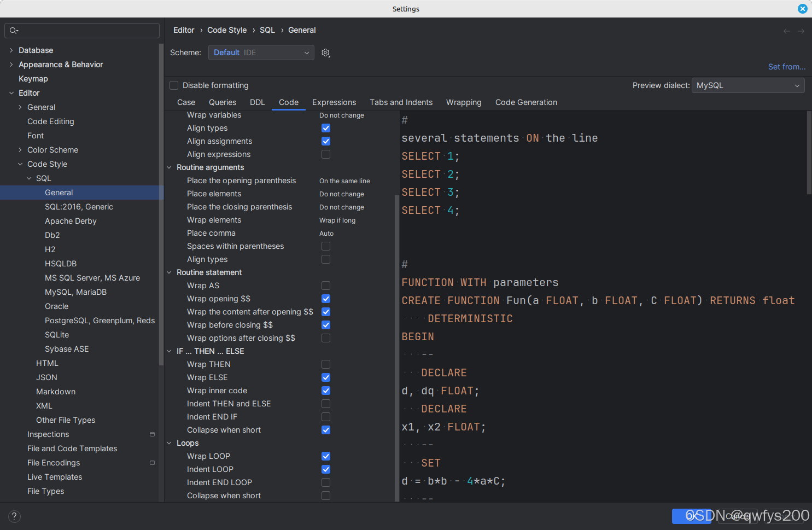
Task: Enable Spaces within parentheses checkbox
Action: click(x=326, y=246)
